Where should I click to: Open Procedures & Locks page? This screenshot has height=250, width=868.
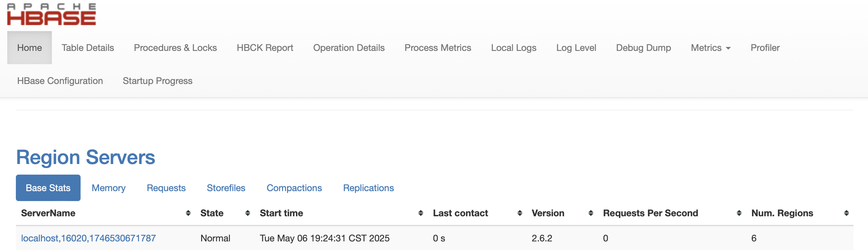(x=175, y=48)
